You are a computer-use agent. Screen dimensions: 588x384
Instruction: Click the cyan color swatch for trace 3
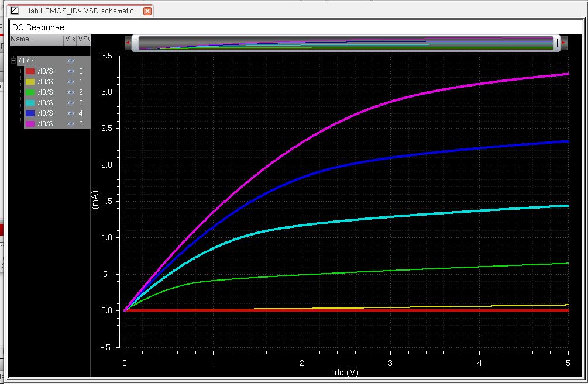[30, 103]
